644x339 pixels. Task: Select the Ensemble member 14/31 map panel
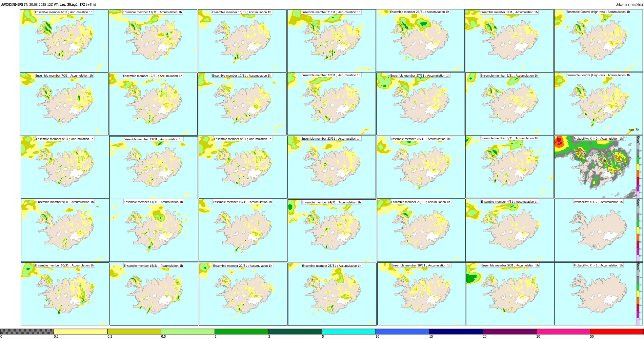154,231
